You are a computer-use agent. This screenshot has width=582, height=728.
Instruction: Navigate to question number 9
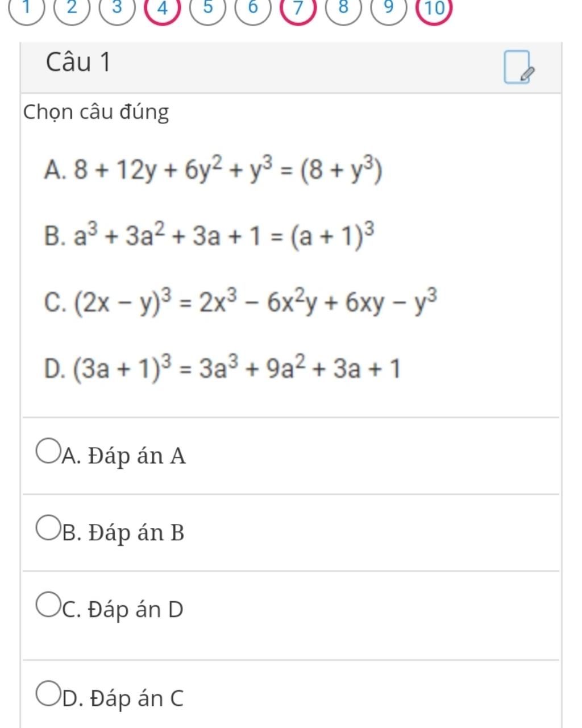pos(389,9)
